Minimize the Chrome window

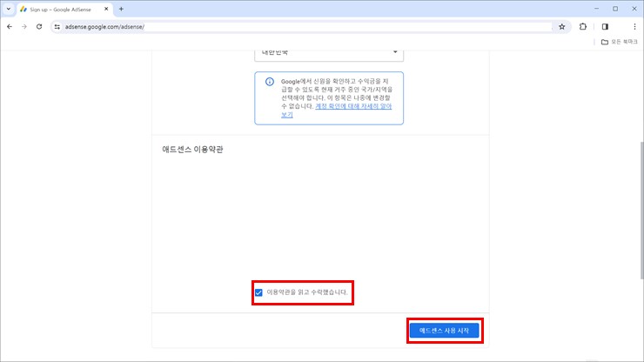point(597,9)
